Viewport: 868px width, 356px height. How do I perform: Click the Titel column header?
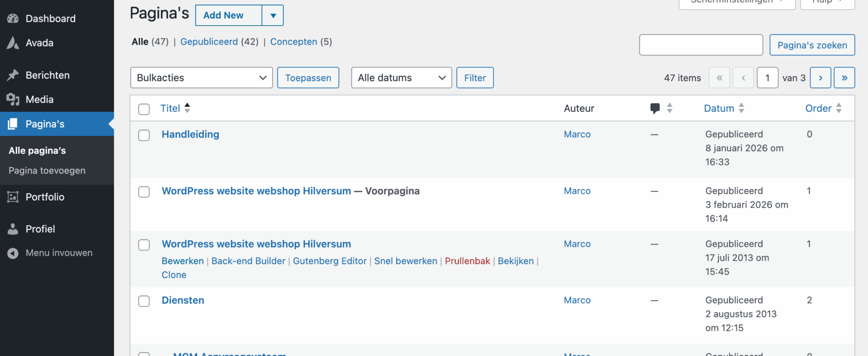click(x=170, y=108)
